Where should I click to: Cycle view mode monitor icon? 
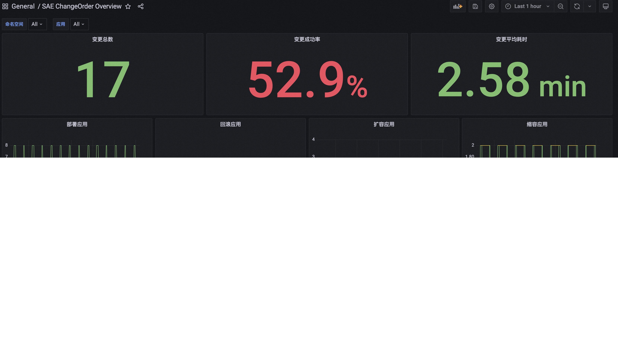click(x=606, y=6)
